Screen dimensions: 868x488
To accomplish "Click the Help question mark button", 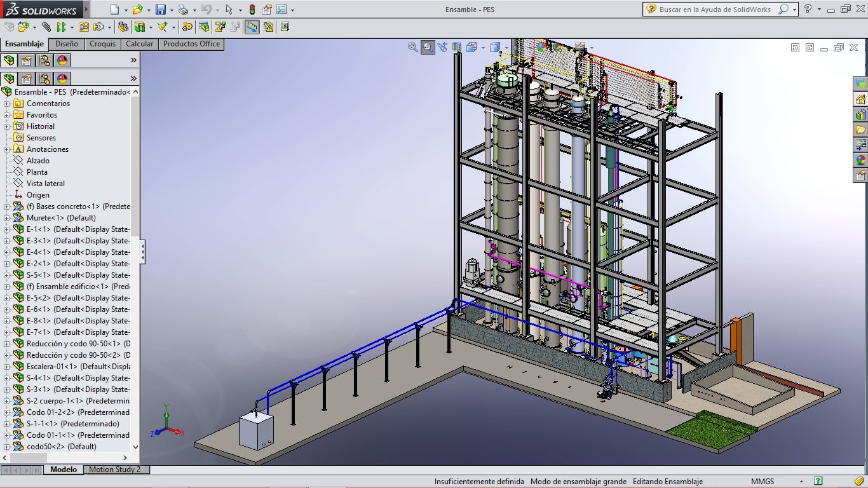I will pyautogui.click(x=808, y=10).
